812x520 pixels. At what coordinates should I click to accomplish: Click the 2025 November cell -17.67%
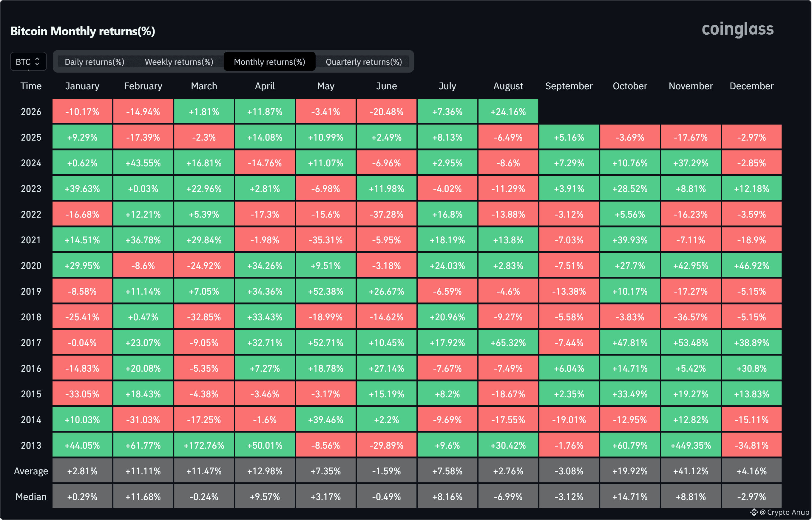tap(691, 137)
